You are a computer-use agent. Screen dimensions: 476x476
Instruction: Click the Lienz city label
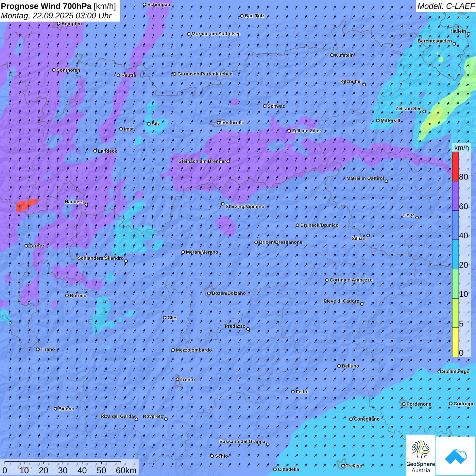pyautogui.click(x=408, y=215)
